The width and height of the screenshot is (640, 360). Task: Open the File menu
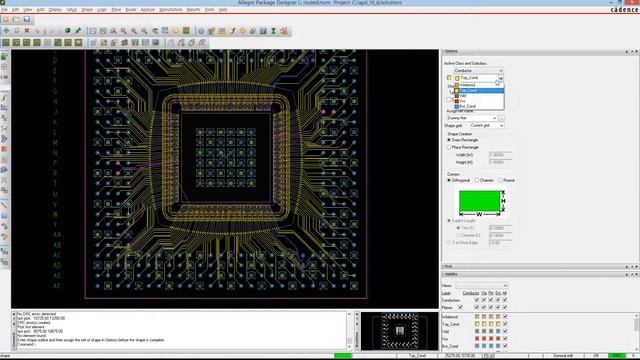coord(4,9)
